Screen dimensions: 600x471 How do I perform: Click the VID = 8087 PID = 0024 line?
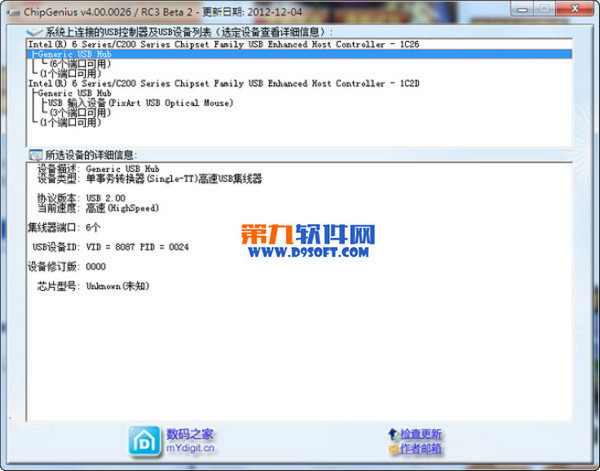point(111,247)
